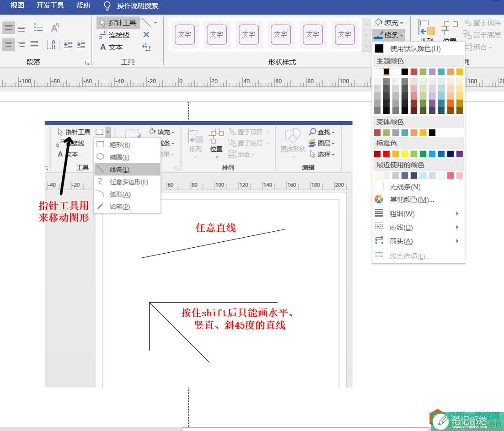
Task: Choose purple in 标准色 row
Action: [460, 154]
